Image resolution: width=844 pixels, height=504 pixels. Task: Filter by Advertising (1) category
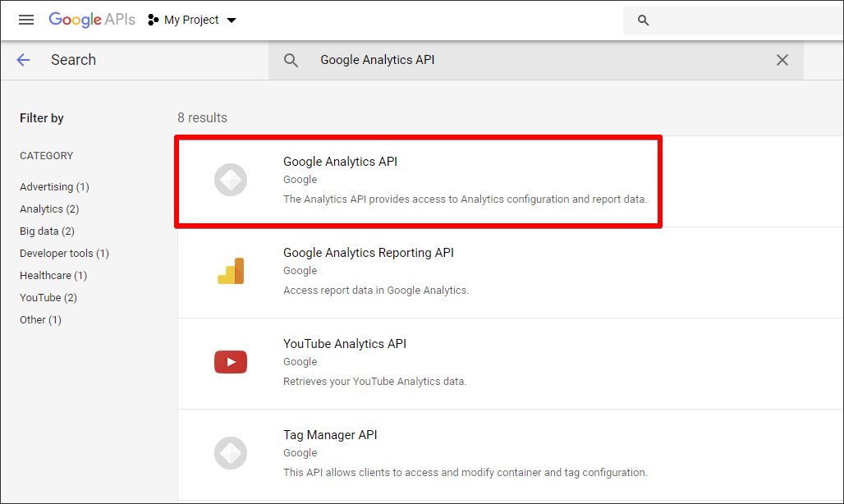click(x=54, y=186)
